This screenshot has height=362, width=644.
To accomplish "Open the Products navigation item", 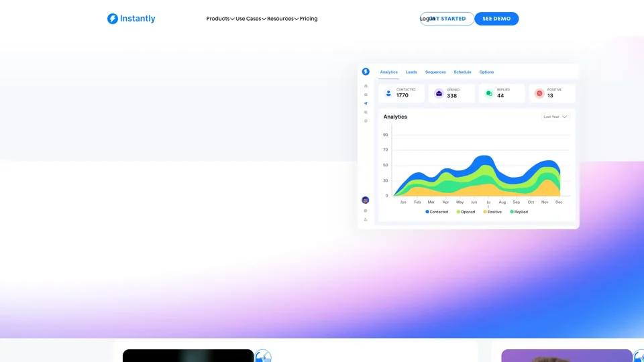I will tap(217, 19).
